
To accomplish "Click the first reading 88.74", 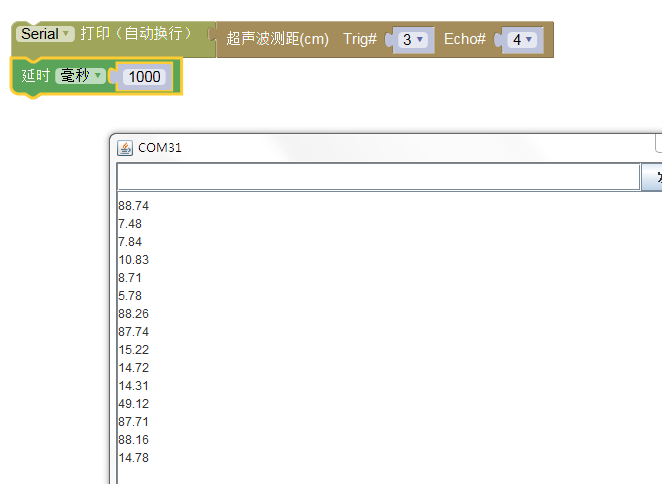I will tap(133, 206).
